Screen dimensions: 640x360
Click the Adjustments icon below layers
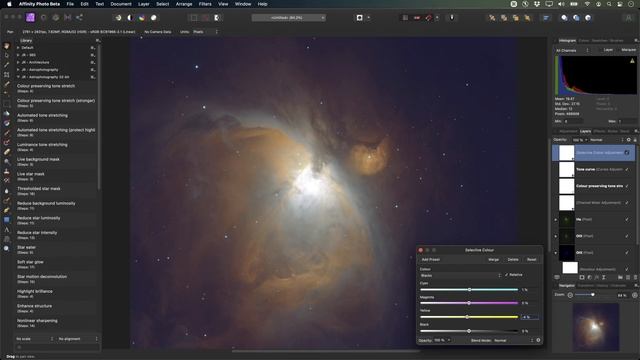tap(589, 277)
